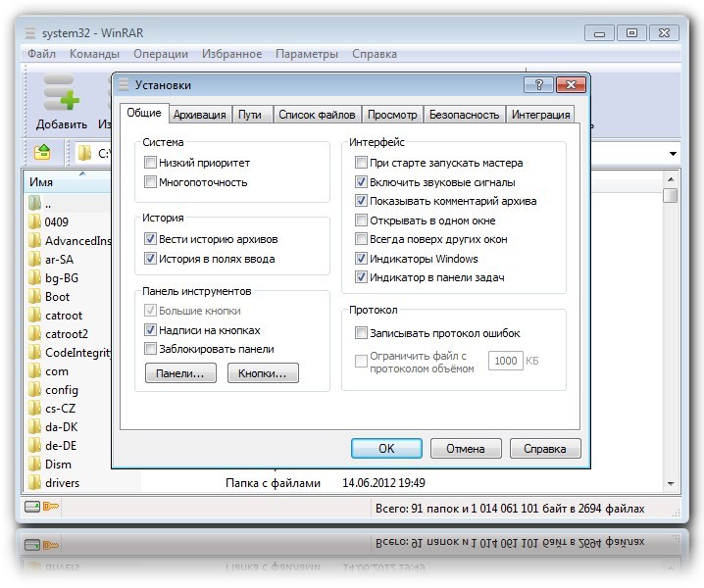Click the Панели... button
The height and width of the screenshot is (588, 704).
click(180, 373)
